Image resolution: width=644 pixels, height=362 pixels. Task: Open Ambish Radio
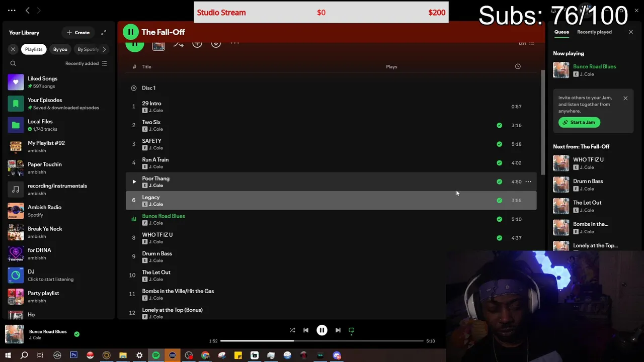[x=58, y=211]
